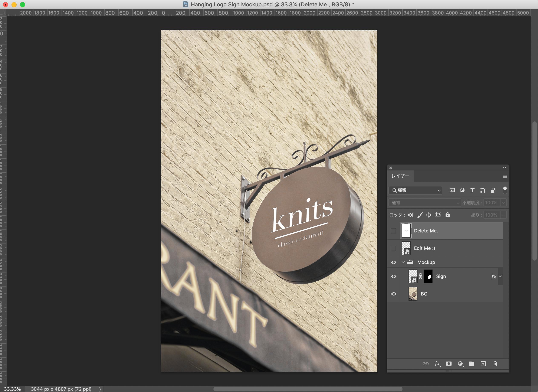Show the Delete Me. layer
This screenshot has width=538, height=392.
394,231
